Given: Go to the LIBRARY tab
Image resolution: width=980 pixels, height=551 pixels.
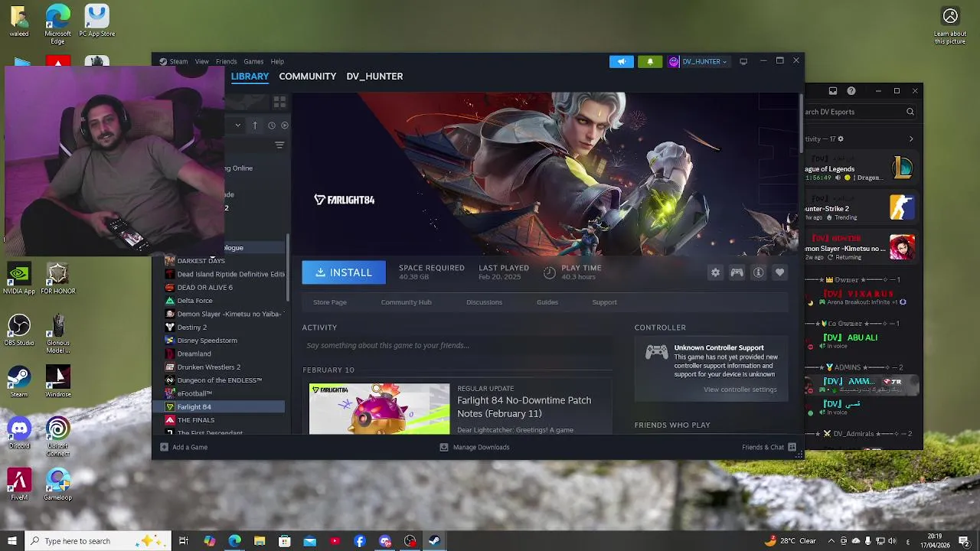Looking at the screenshot, I should click(250, 77).
